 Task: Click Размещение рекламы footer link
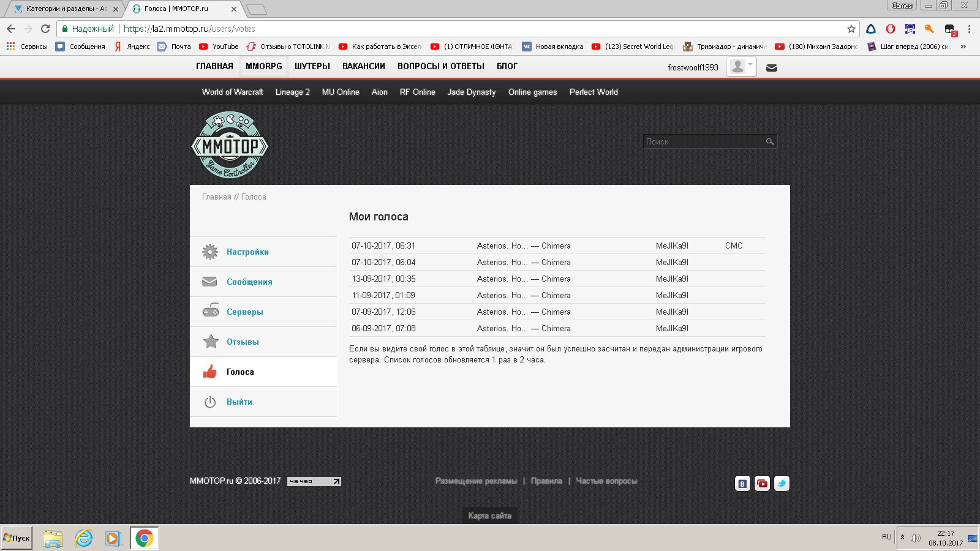coord(476,481)
